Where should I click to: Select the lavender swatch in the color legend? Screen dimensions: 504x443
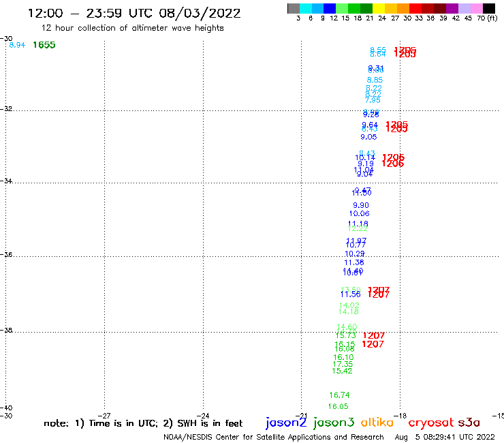click(x=464, y=8)
